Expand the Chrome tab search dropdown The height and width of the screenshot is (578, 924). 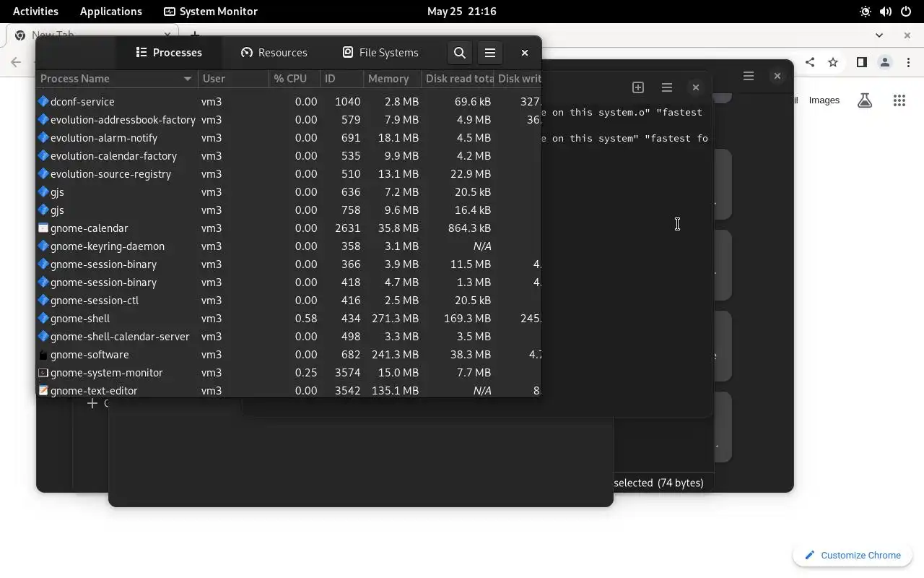[x=879, y=35]
